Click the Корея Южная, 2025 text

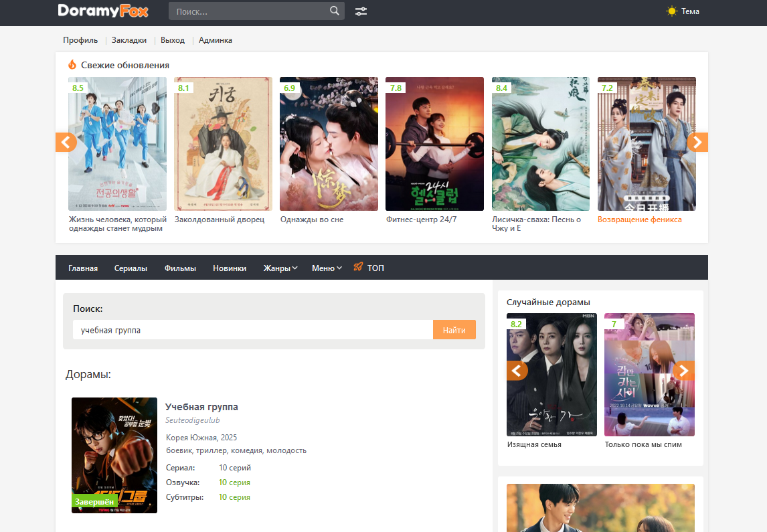pyautogui.click(x=201, y=438)
